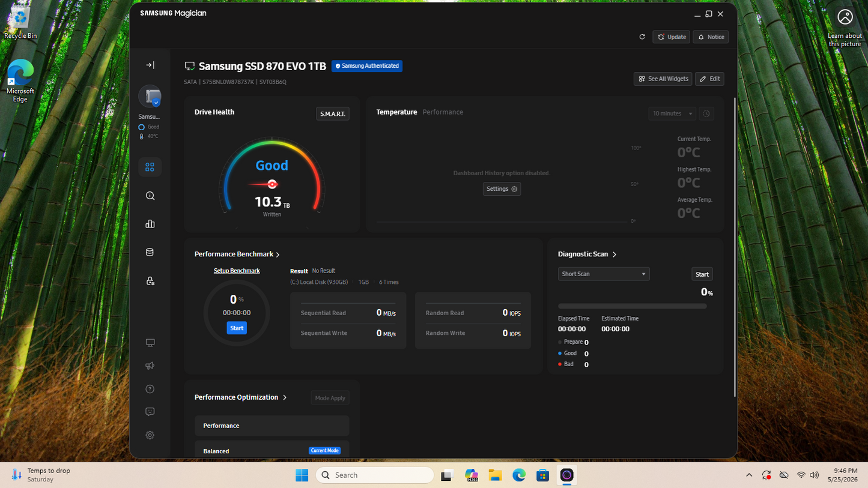The width and height of the screenshot is (868, 488).
Task: Click the Update button
Action: (x=672, y=37)
